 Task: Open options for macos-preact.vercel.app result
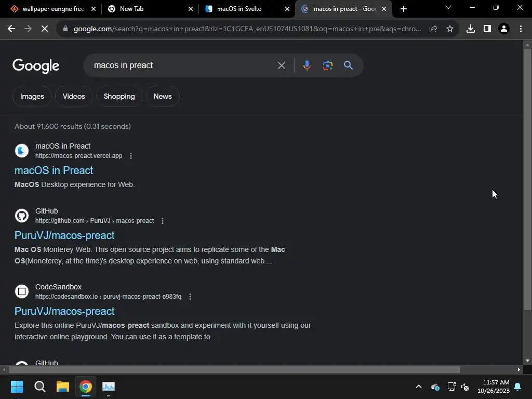tap(131, 156)
